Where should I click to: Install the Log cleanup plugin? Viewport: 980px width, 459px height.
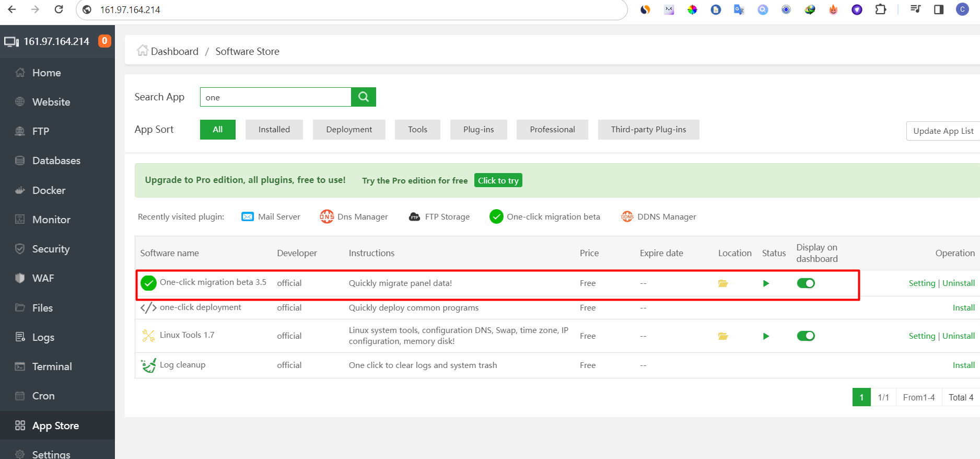(x=963, y=365)
